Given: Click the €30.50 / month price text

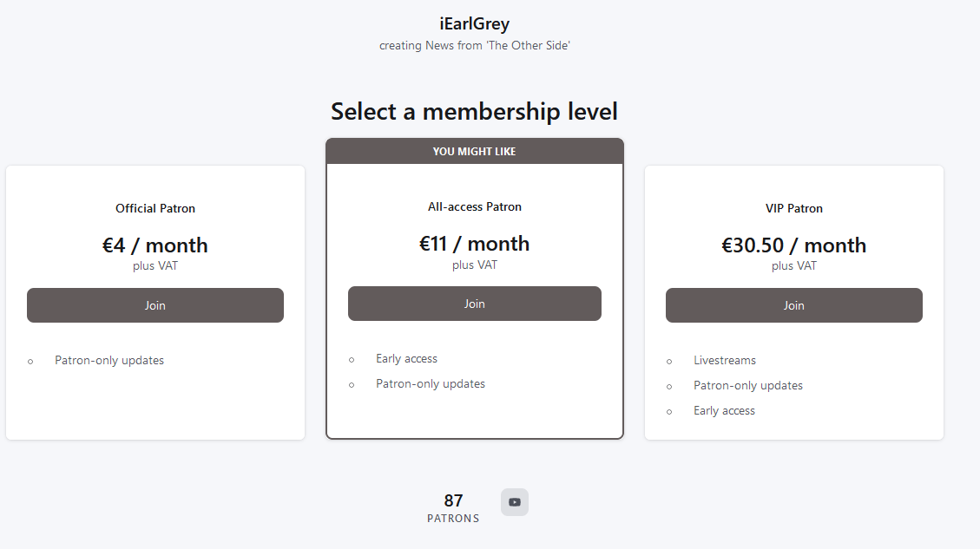Looking at the screenshot, I should pos(793,245).
